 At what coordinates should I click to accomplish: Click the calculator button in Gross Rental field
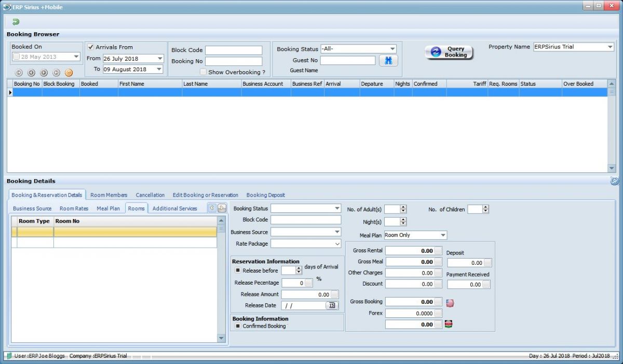(438, 251)
